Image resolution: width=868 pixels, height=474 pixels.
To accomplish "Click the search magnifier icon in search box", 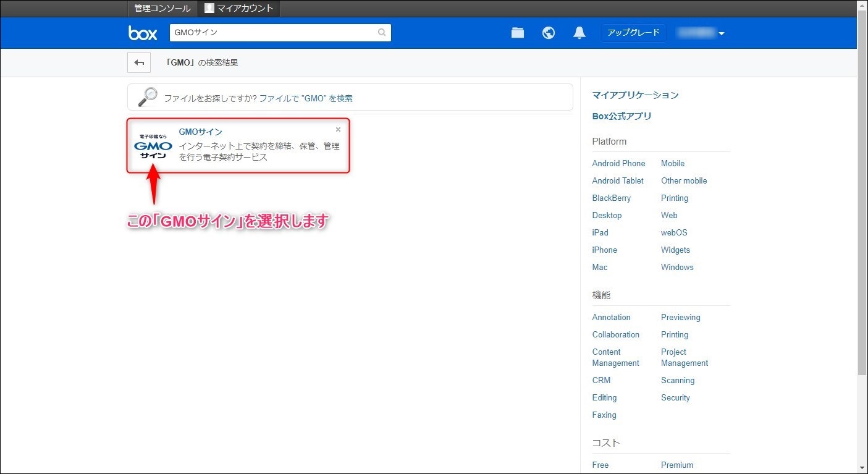I will tap(382, 33).
